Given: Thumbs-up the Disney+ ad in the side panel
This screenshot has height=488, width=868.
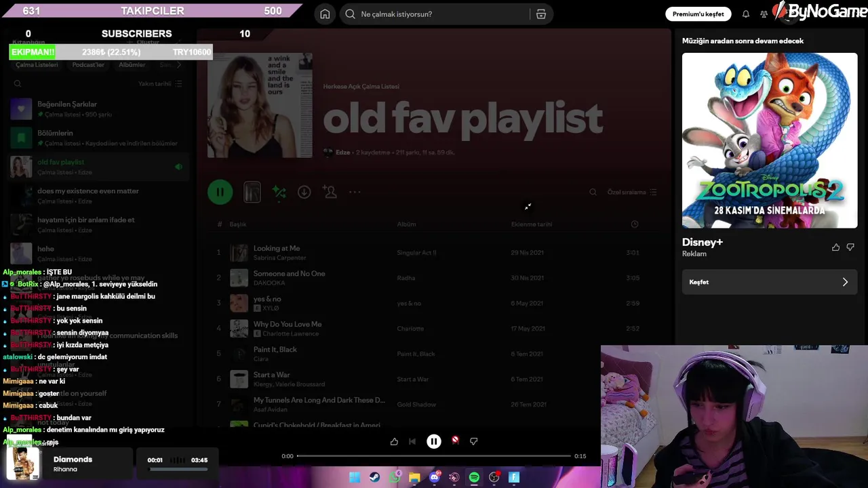Looking at the screenshot, I should pos(835,247).
